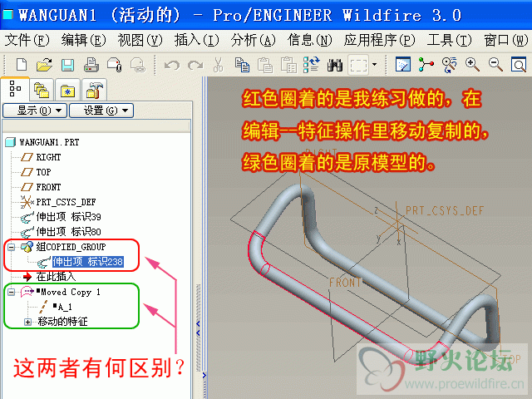Click the binoculars Find icon

[x=334, y=65]
